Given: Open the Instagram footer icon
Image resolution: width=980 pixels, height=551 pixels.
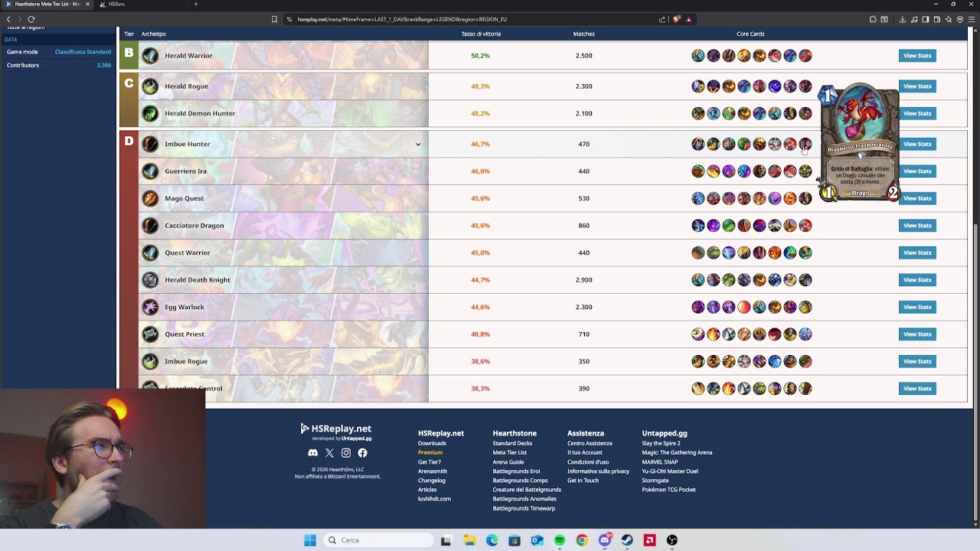Looking at the screenshot, I should pos(346,453).
